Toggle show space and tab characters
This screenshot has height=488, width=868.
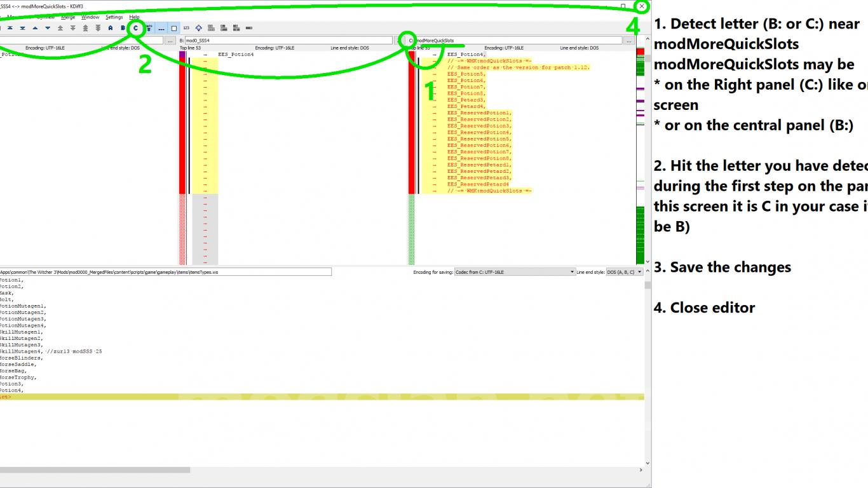161,28
